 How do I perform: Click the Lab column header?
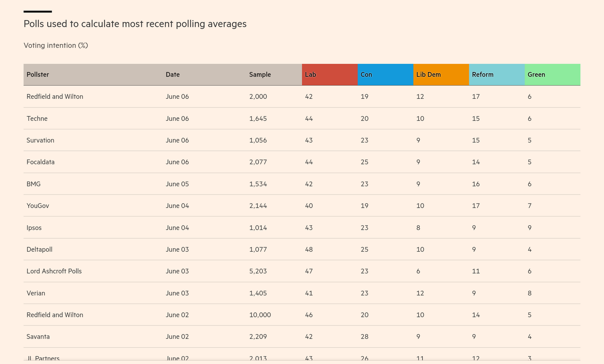(x=311, y=75)
